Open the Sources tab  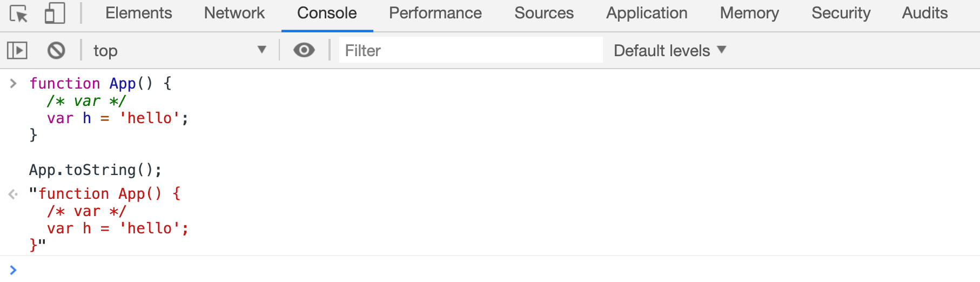point(544,13)
